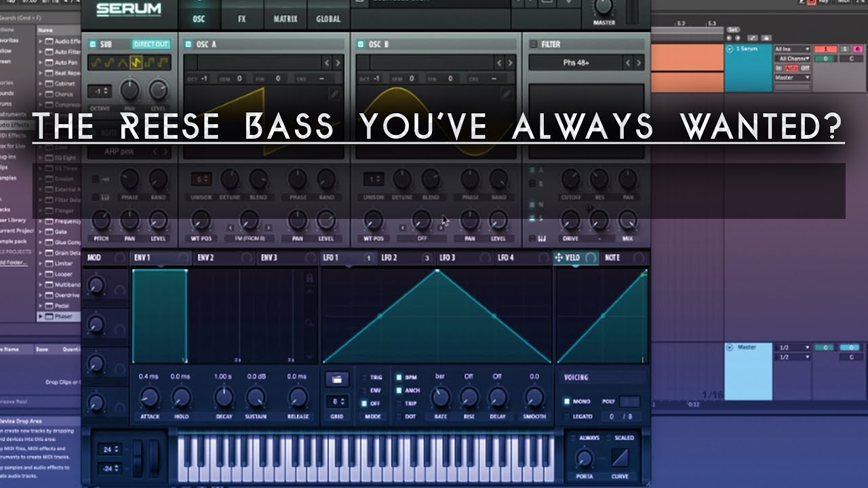This screenshot has width=868, height=488.
Task: Click the portamento CURVE icon
Action: click(x=620, y=457)
